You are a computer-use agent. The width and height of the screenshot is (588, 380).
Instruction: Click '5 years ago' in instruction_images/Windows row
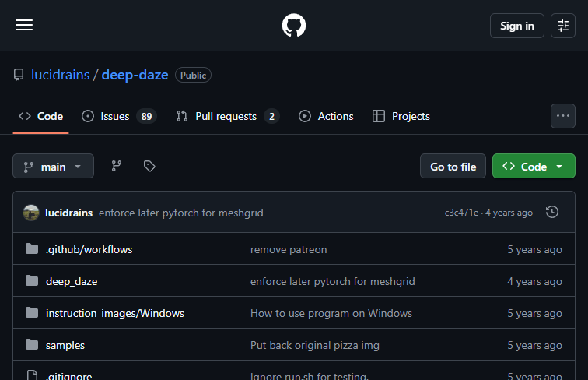[534, 313]
